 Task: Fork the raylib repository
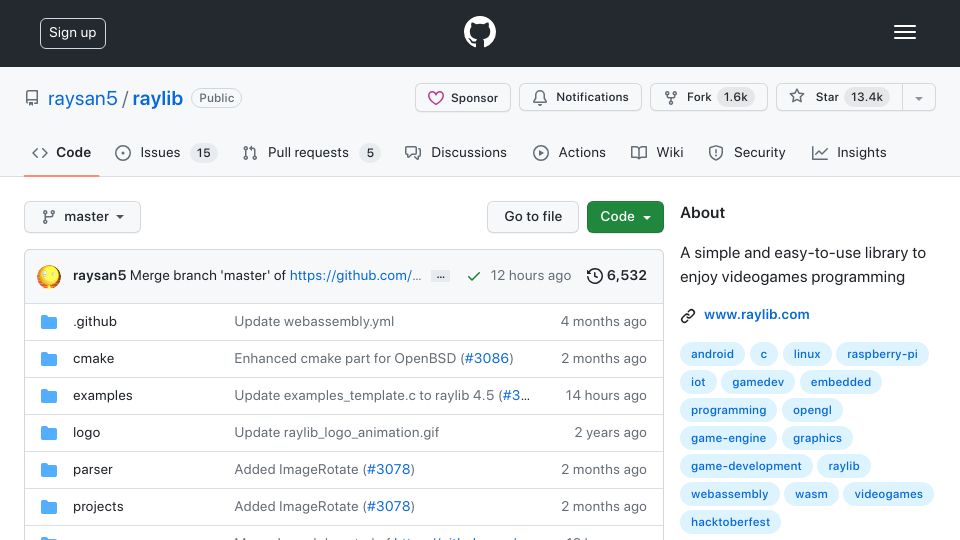tap(708, 97)
